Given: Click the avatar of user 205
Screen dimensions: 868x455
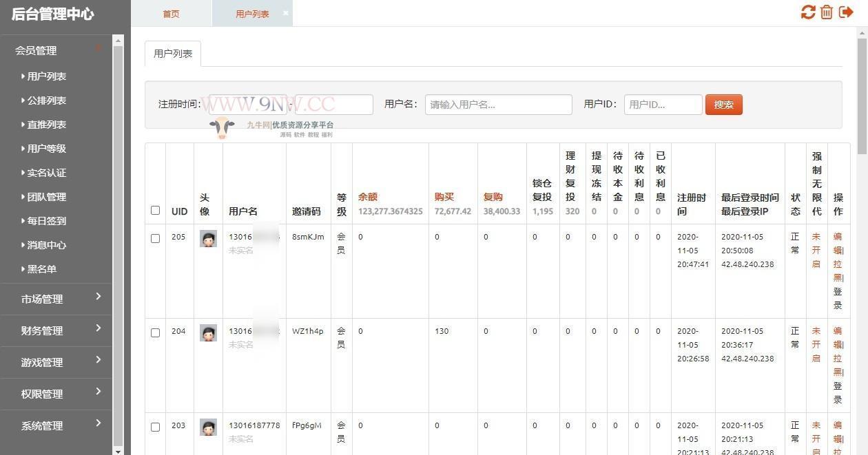Looking at the screenshot, I should pos(208,239).
